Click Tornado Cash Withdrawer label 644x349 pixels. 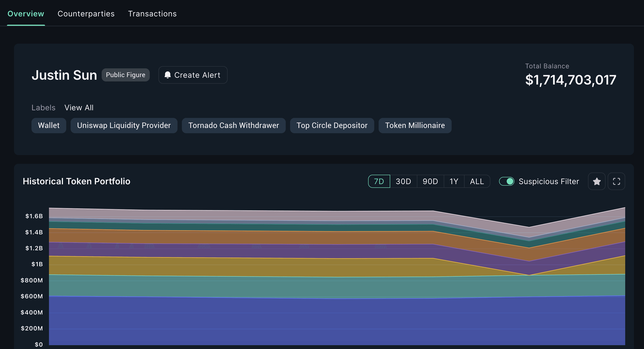point(233,125)
